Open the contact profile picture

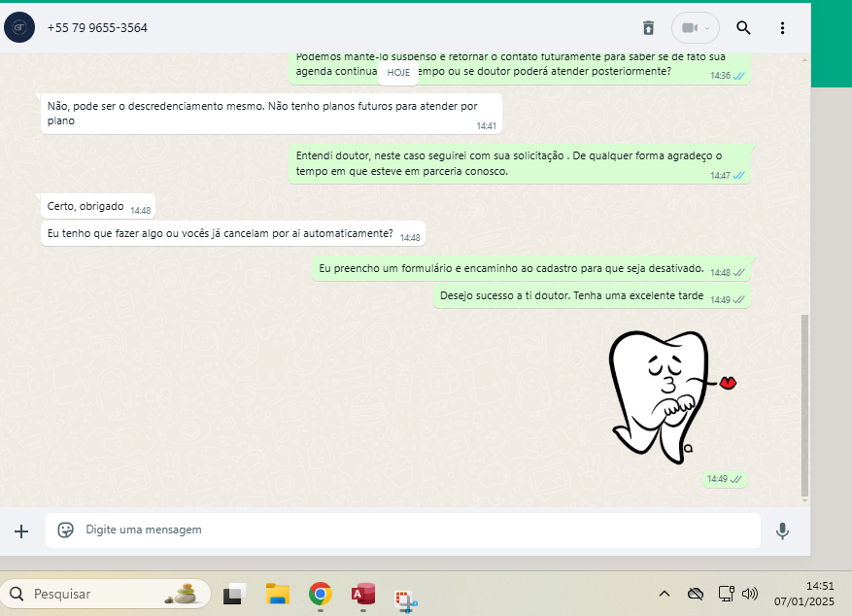19,27
